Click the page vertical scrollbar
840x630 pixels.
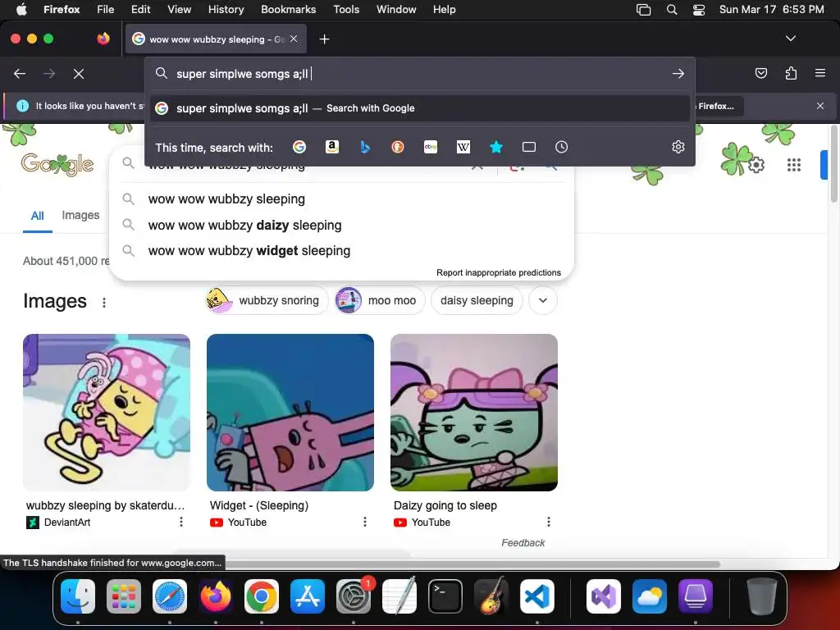834,165
